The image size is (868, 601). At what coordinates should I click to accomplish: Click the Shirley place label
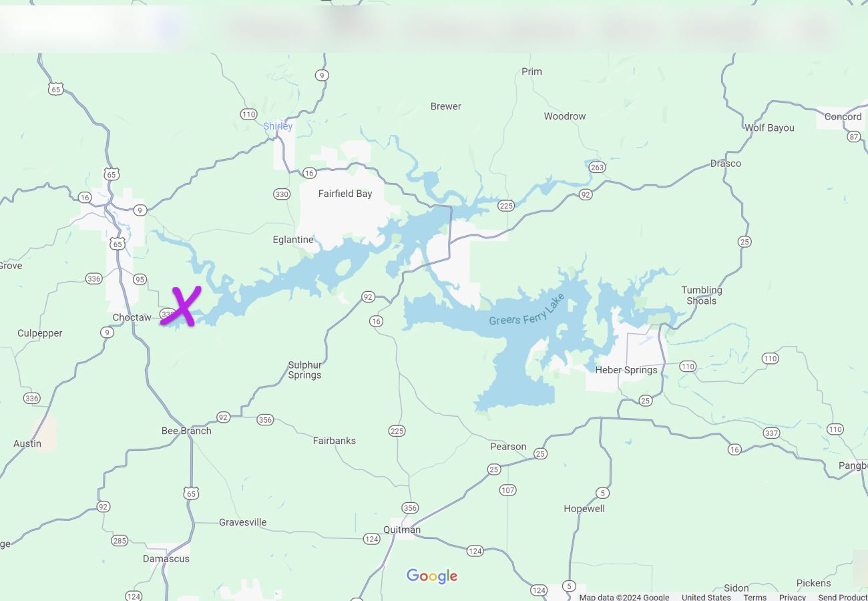[x=278, y=126]
